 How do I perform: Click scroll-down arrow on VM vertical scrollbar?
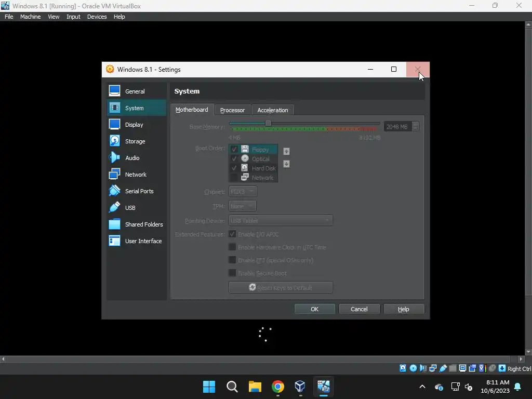tap(528, 352)
